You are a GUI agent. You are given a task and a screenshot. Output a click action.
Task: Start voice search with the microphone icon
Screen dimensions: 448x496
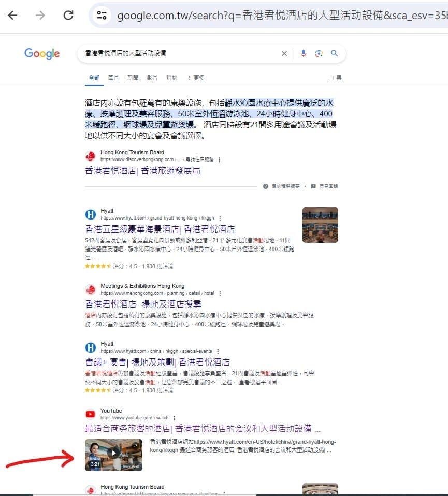304,53
